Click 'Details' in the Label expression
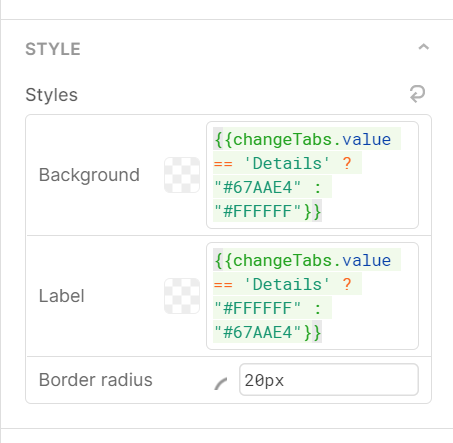453x443 pixels. click(x=287, y=284)
